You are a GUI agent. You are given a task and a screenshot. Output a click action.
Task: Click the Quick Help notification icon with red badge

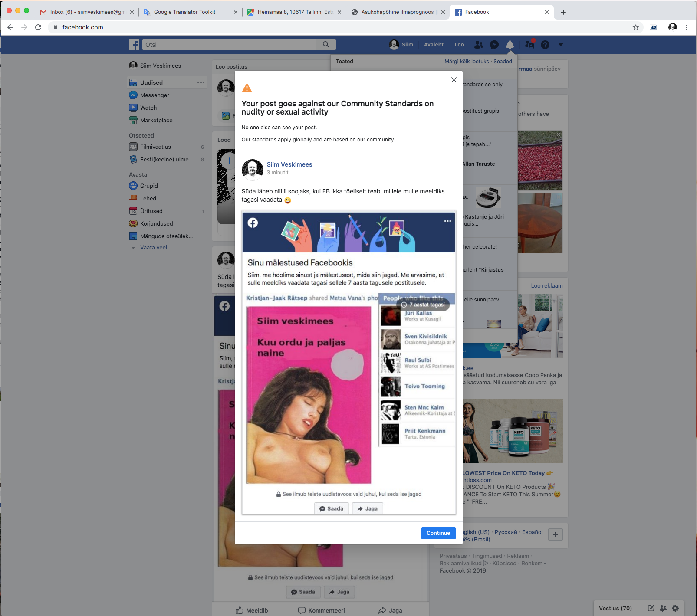click(x=529, y=44)
